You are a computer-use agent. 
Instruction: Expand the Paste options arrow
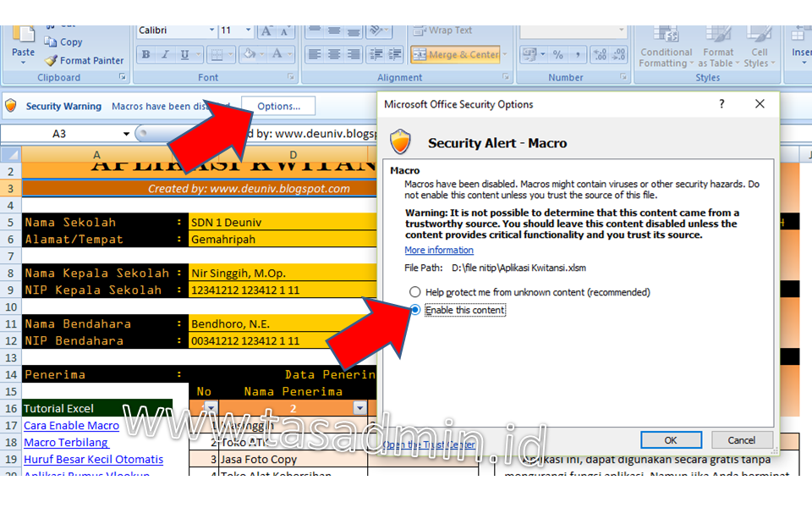[23, 63]
